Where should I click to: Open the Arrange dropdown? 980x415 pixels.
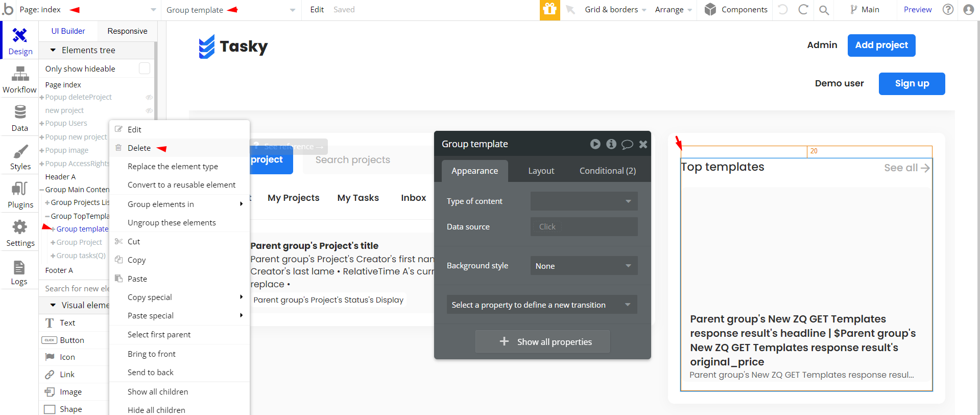click(x=673, y=9)
